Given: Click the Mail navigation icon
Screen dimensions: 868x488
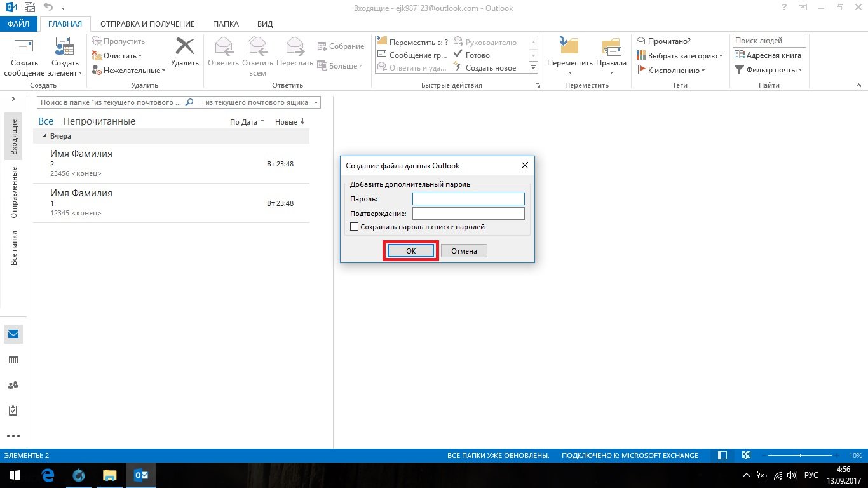Looking at the screenshot, I should click(13, 334).
